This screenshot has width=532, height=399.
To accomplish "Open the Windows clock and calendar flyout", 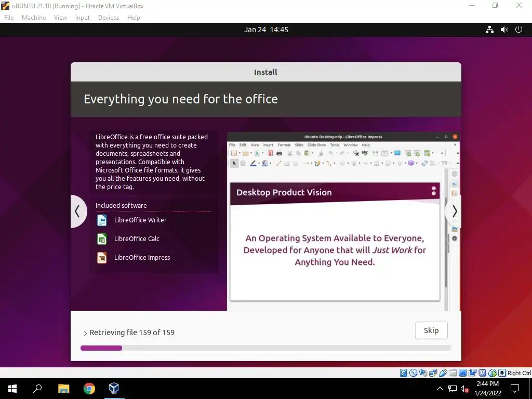I will click(x=487, y=389).
